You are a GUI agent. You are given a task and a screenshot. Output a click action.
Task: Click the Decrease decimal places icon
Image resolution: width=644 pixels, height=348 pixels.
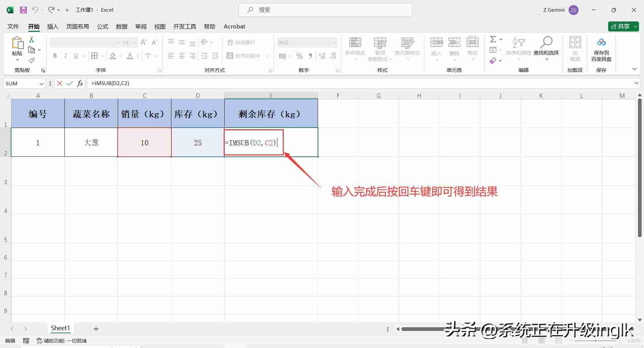pyautogui.click(x=333, y=56)
